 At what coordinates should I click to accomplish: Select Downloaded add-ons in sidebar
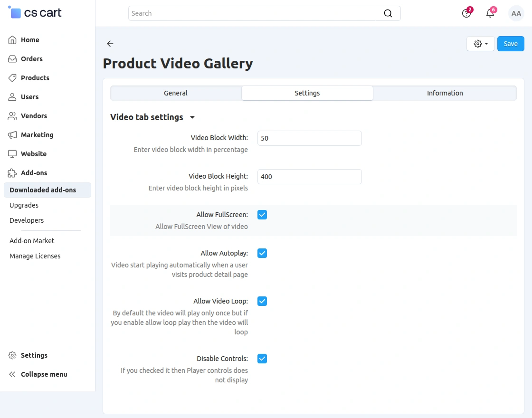tap(47, 190)
